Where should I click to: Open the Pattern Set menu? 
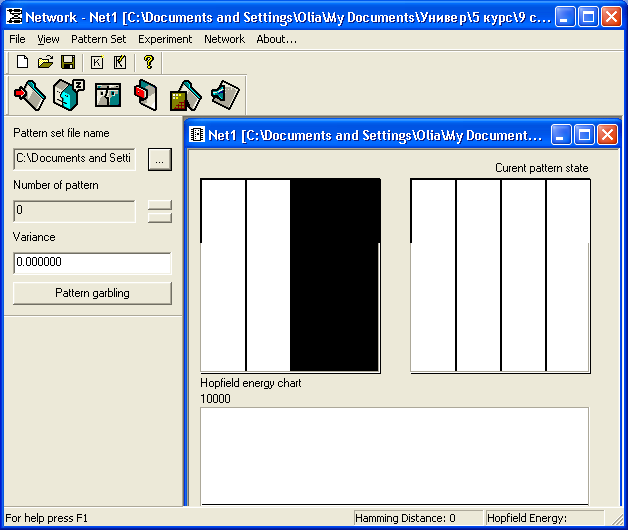(99, 39)
